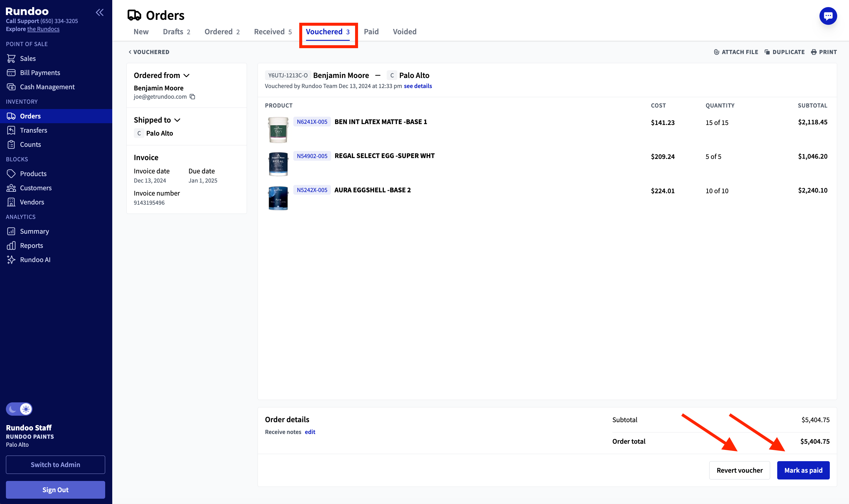Click invoice number 9143195496

point(149,203)
